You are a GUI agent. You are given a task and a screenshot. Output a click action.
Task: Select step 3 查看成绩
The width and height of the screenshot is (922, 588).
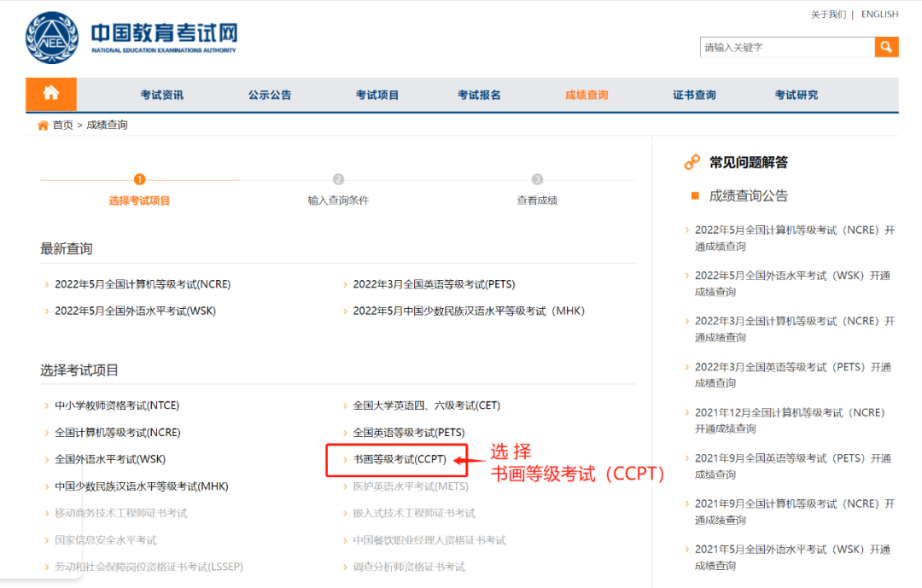point(537,190)
